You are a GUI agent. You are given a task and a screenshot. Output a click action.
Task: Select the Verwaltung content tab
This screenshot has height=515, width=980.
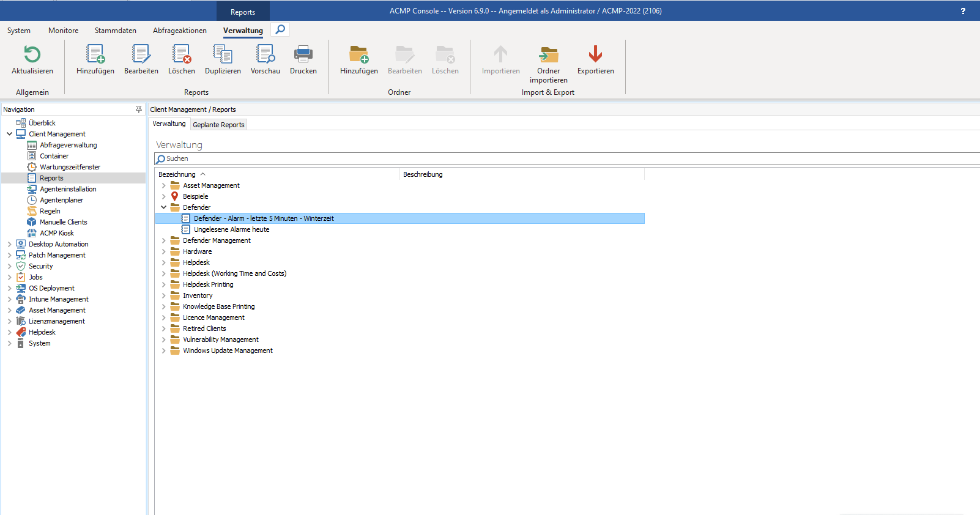[169, 124]
